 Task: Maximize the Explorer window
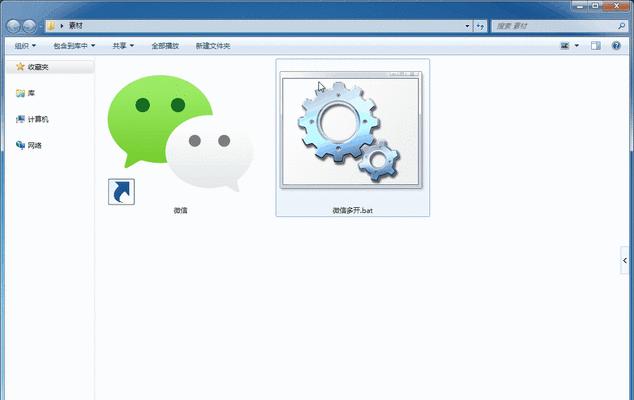click(595, 6)
